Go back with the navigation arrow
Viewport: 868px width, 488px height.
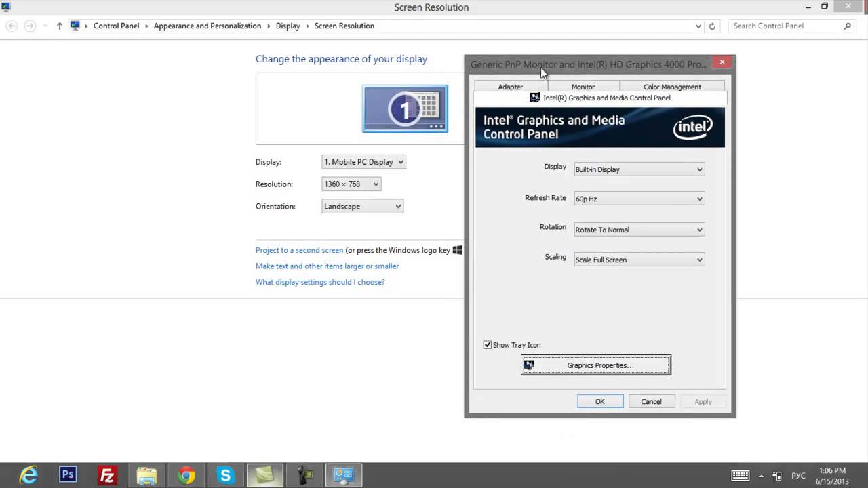(12, 26)
